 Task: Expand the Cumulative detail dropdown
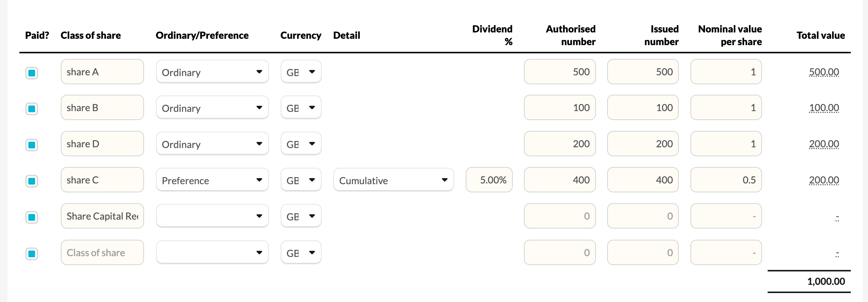click(x=393, y=180)
